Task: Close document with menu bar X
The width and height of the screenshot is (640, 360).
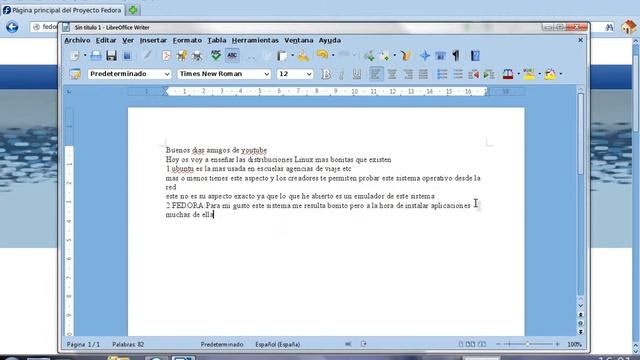Action: click(580, 40)
